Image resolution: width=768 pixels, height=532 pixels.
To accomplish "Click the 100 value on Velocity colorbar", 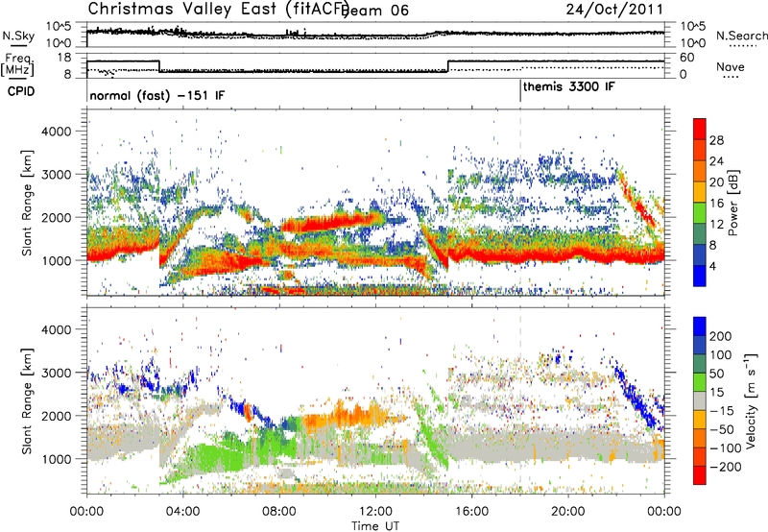I will 721,354.
